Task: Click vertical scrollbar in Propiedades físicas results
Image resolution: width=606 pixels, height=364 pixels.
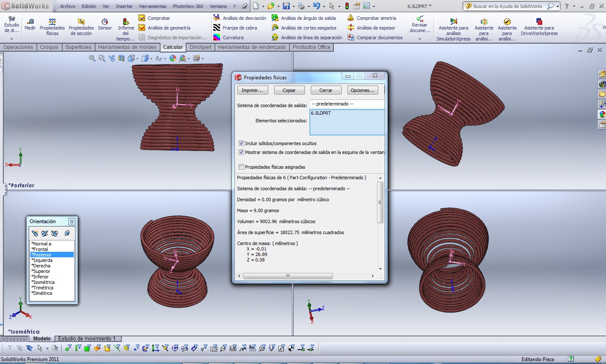Action: (380, 202)
